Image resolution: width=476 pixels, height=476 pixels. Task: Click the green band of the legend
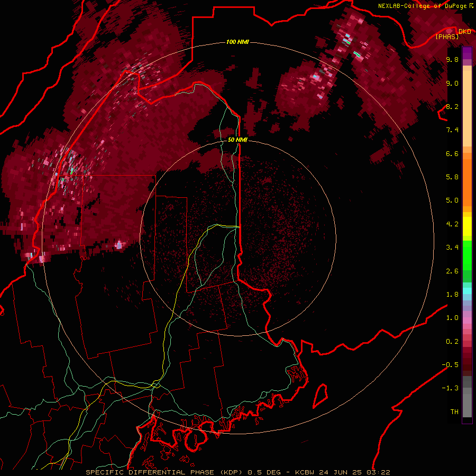(x=467, y=261)
